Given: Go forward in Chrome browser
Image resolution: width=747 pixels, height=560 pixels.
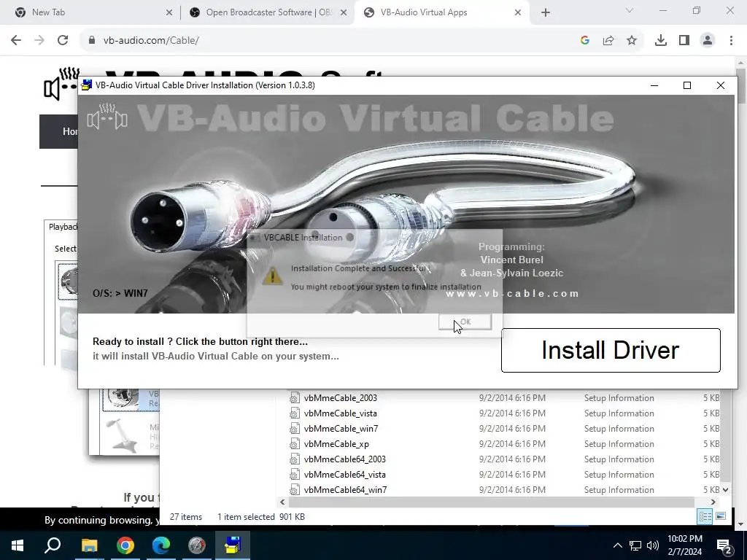Looking at the screenshot, I should [39, 40].
